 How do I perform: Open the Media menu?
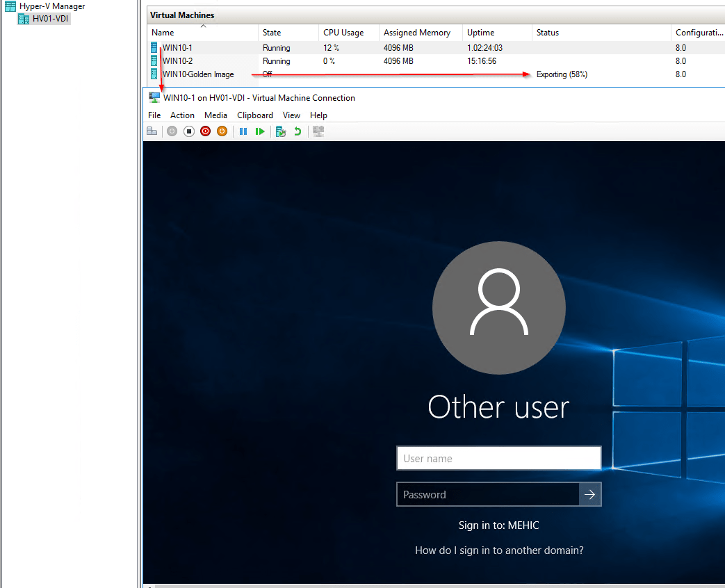click(x=215, y=115)
